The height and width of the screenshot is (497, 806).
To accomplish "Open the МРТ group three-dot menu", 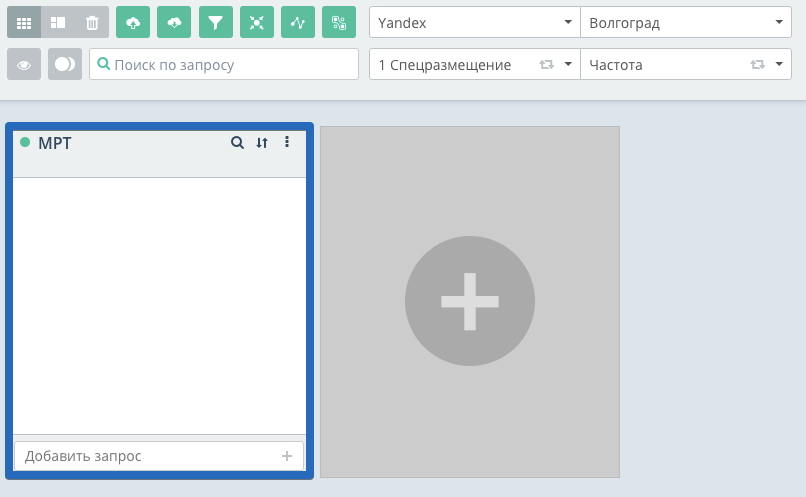I will [287, 143].
